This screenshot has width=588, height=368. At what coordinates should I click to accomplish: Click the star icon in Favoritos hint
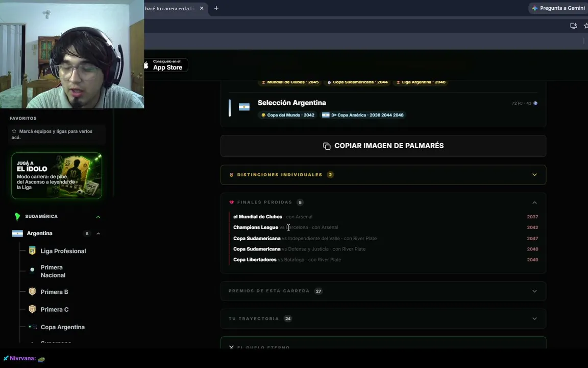coord(14,131)
